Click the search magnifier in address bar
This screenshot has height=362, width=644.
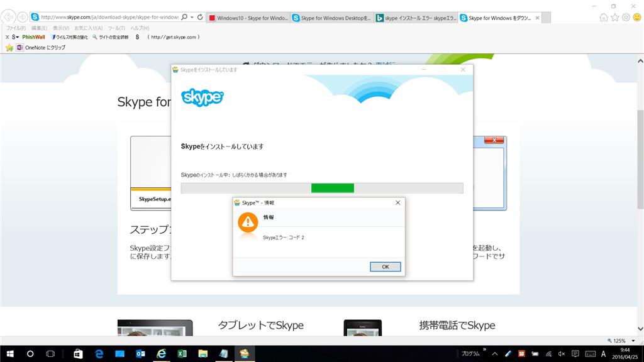pos(184,17)
